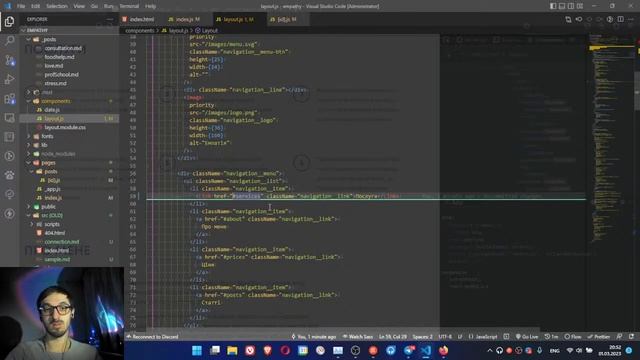Click Reconnect to Discord in the status bar
Image resolution: width=640 pixels, height=360 pixels.
coord(152,337)
